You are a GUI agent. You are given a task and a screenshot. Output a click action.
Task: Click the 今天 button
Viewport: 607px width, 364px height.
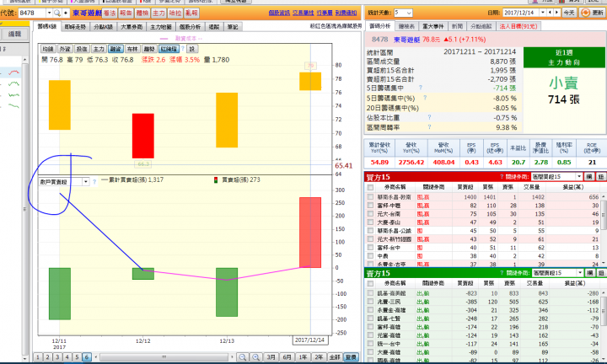coord(569,13)
